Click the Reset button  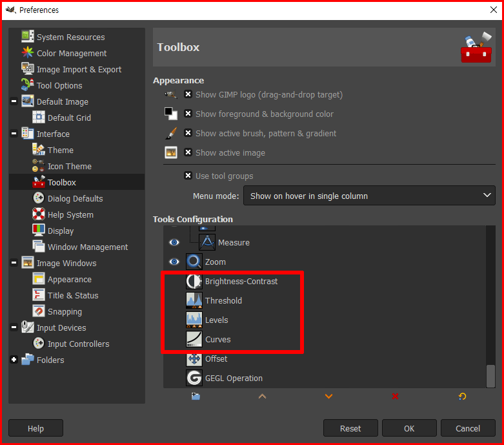tap(350, 428)
